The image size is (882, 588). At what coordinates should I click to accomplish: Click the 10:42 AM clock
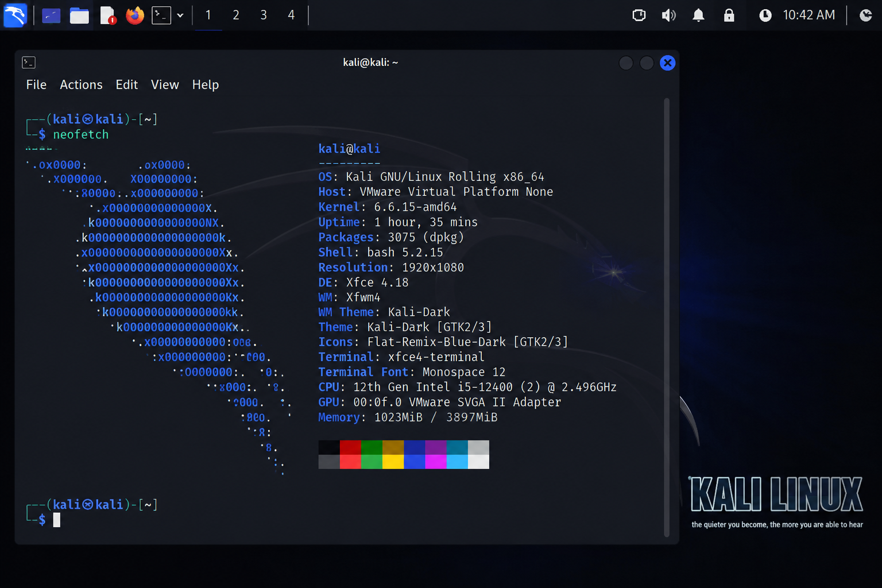pos(809,15)
